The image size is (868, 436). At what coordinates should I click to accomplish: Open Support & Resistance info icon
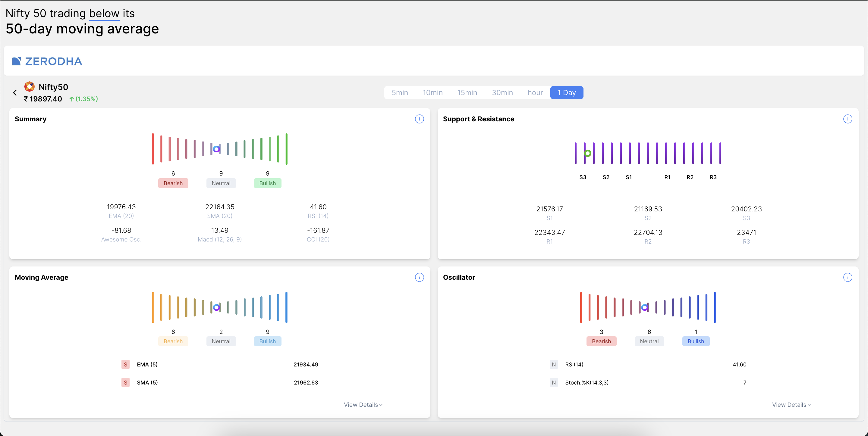click(x=848, y=119)
